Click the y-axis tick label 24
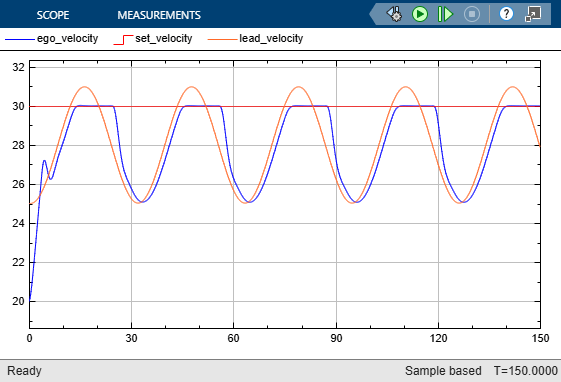The width and height of the screenshot is (561, 382). pos(19,223)
